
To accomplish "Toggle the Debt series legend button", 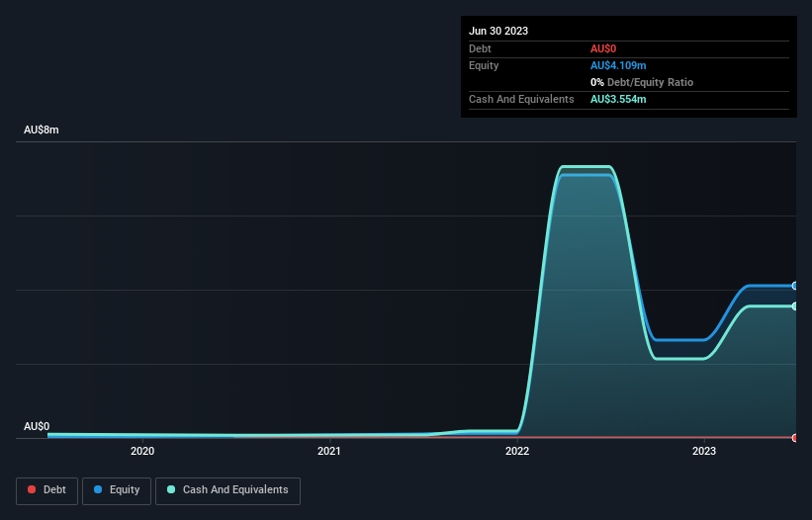I will (x=47, y=490).
